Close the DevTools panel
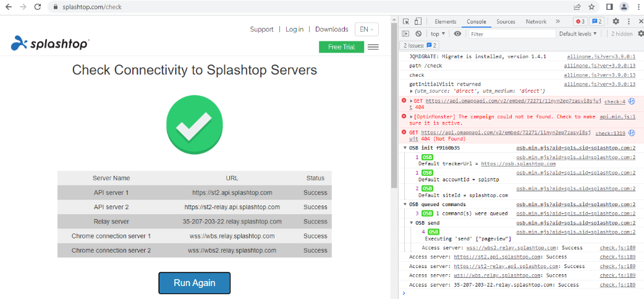 pyautogui.click(x=640, y=22)
